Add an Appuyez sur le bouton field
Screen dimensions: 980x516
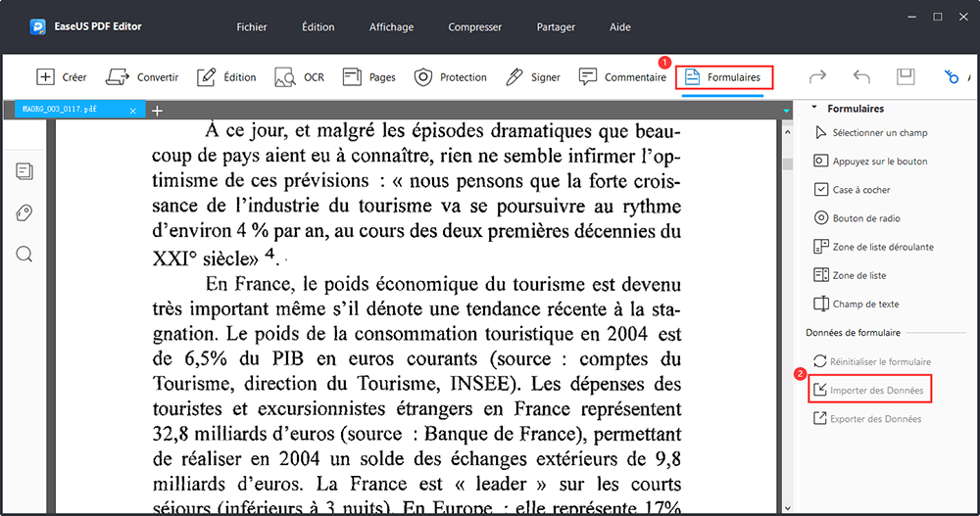coord(870,162)
